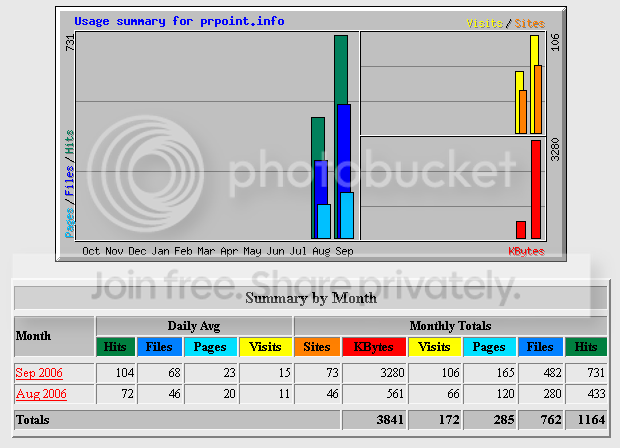Viewport: 620px width, 448px height.
Task: Click the chart title Usage summary for prpoint.info
Action: tap(179, 21)
